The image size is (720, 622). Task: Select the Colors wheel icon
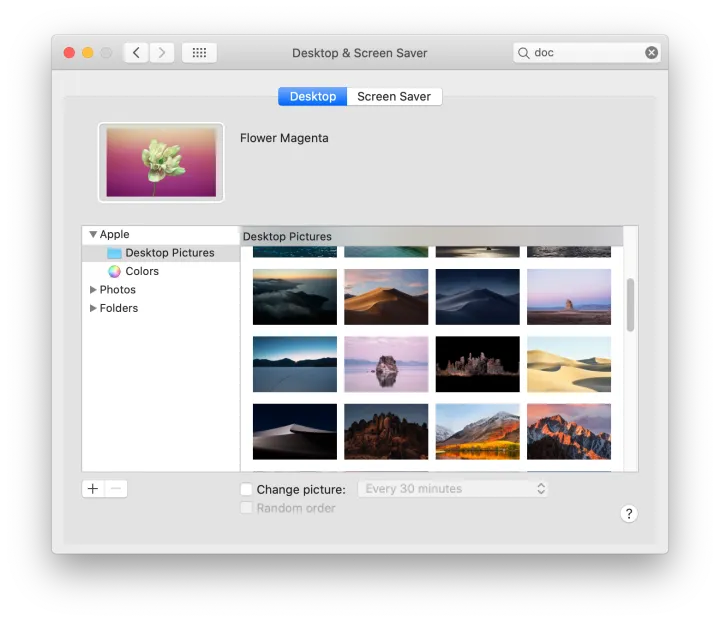(114, 271)
